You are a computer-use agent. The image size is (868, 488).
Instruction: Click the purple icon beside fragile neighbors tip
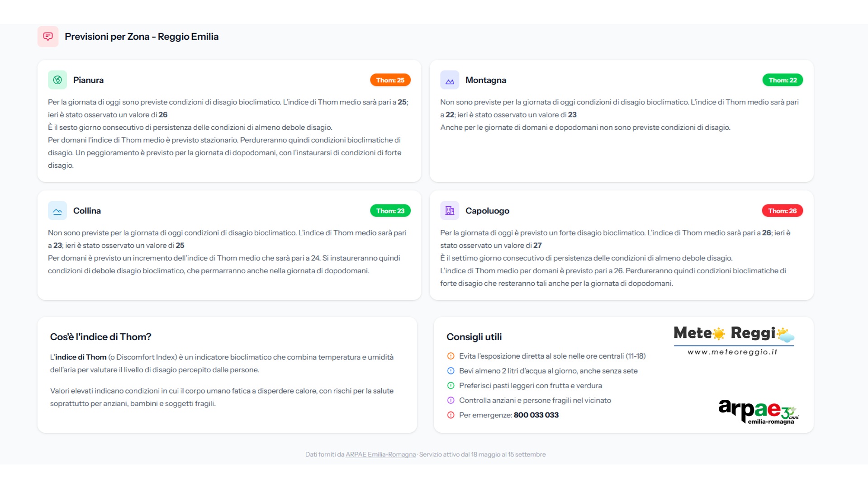pyautogui.click(x=451, y=400)
